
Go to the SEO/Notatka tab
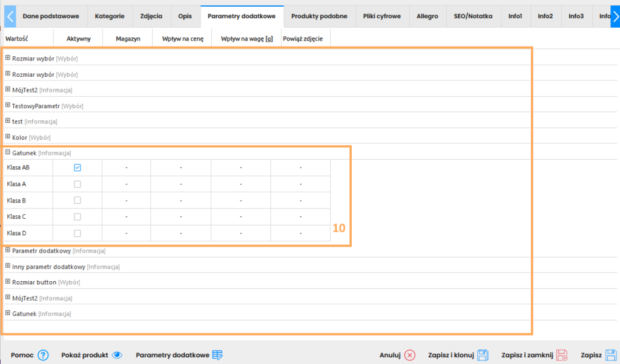pyautogui.click(x=473, y=16)
